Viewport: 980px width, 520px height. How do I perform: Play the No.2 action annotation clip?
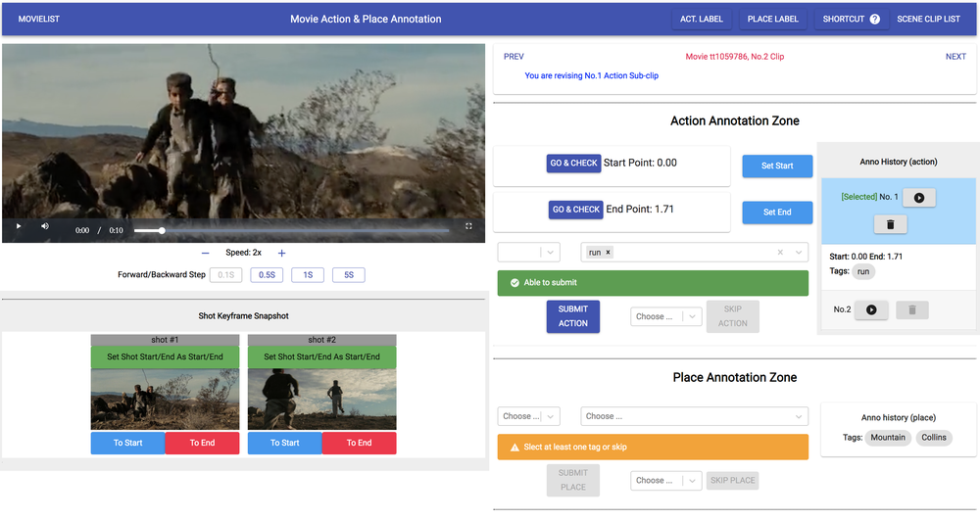pyautogui.click(x=871, y=309)
